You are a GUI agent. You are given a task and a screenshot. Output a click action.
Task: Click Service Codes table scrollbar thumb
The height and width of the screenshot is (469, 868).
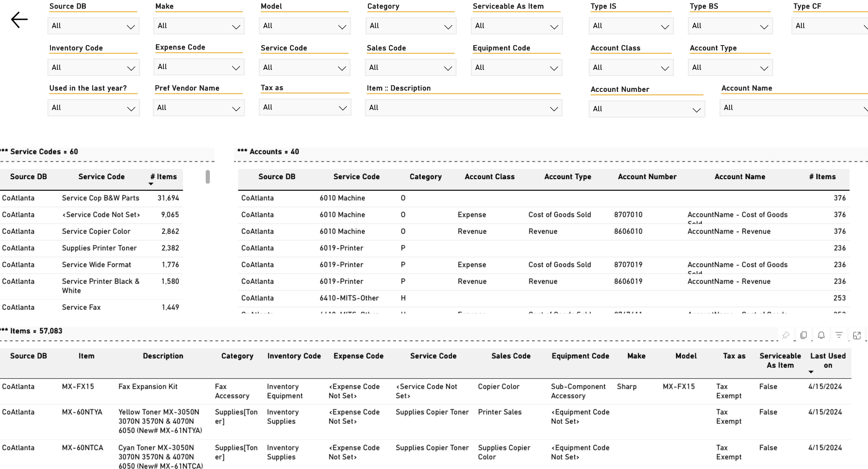tap(207, 177)
